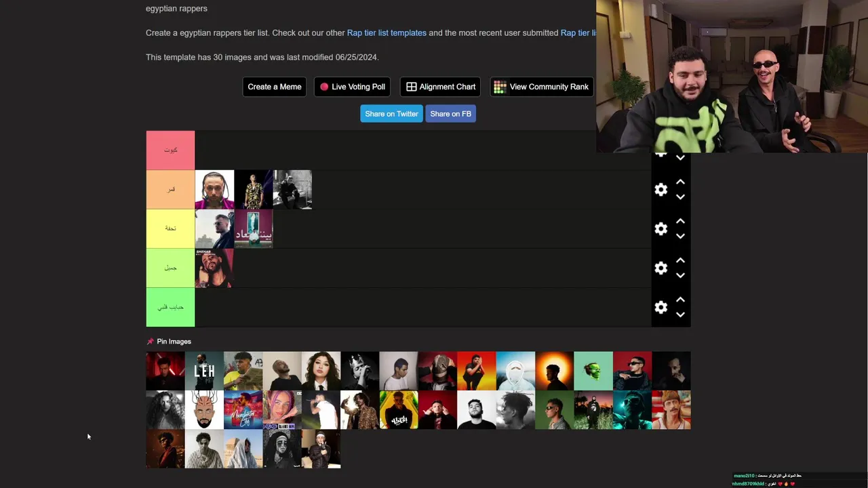Image resolution: width=868 pixels, height=488 pixels.
Task: Select the white-robed figure near pyramids thumbnail
Action: point(243,449)
